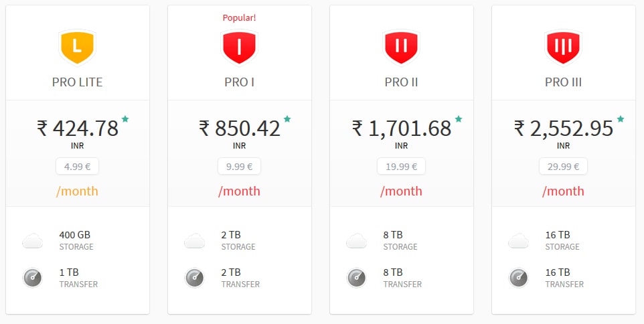Viewport: 644px width, 324px height.
Task: Click the Popular! label above PRO I
Action: (x=239, y=17)
